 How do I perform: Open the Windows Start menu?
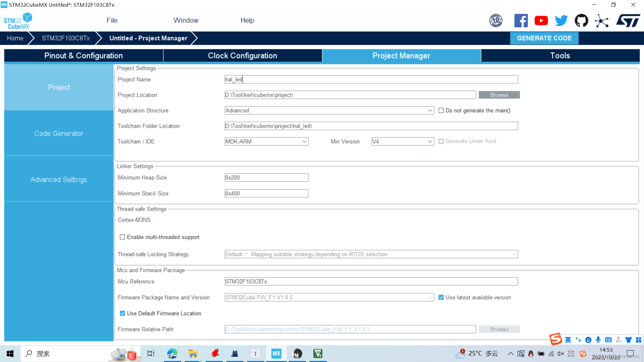(10, 354)
